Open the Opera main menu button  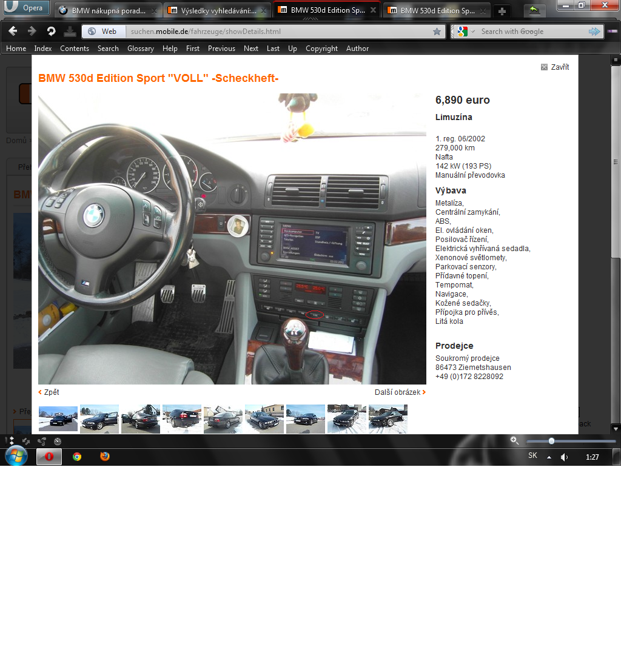click(26, 8)
